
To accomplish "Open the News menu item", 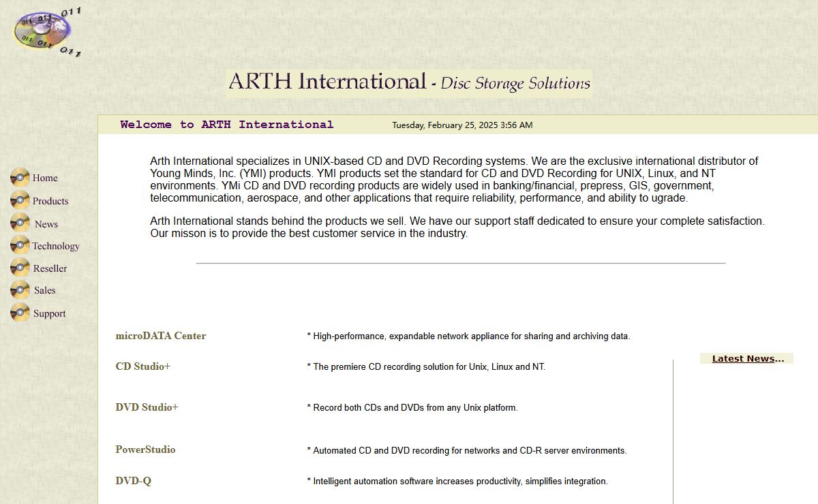I will pyautogui.click(x=46, y=224).
